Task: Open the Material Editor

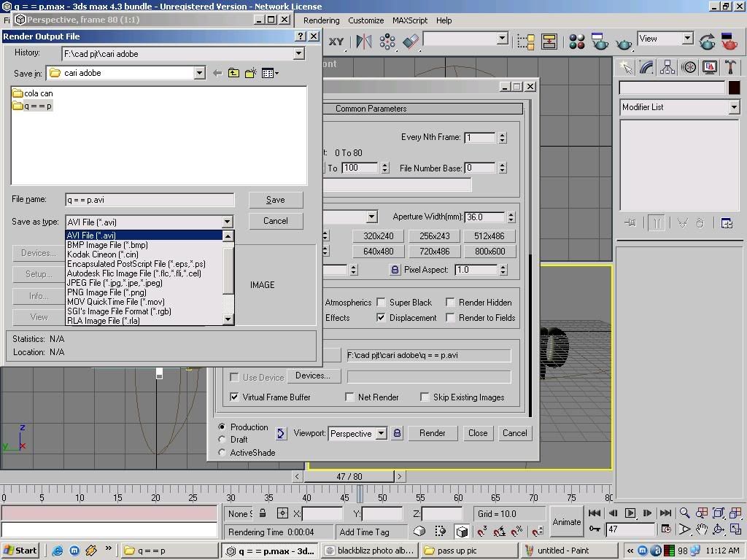Action: pyautogui.click(x=577, y=42)
